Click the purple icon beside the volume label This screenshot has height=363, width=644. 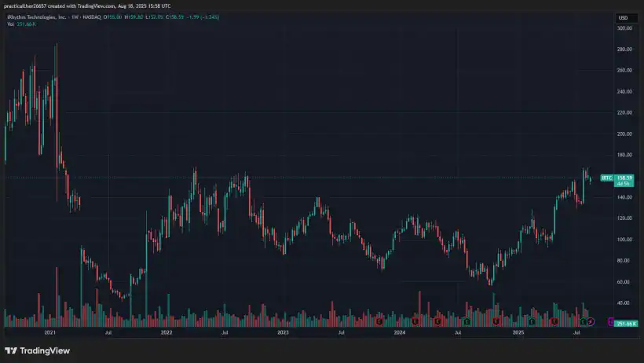611,321
